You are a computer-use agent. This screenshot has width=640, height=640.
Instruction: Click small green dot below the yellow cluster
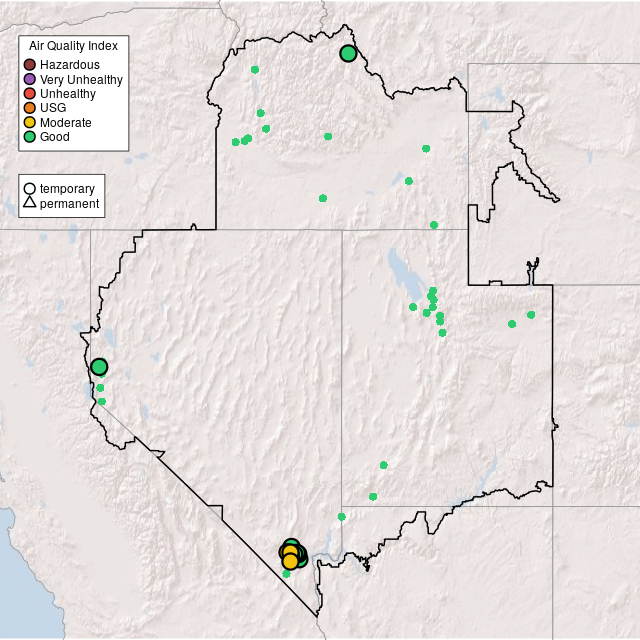click(286, 574)
